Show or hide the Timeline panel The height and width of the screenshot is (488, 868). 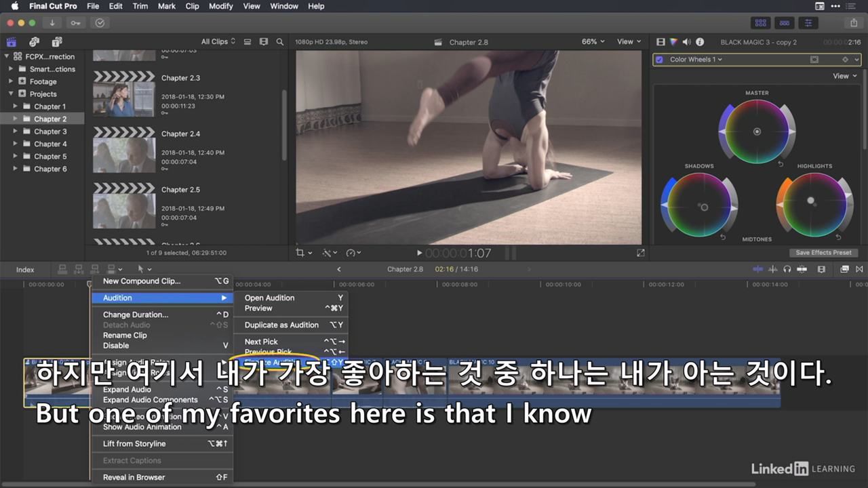pyautogui.click(x=785, y=23)
